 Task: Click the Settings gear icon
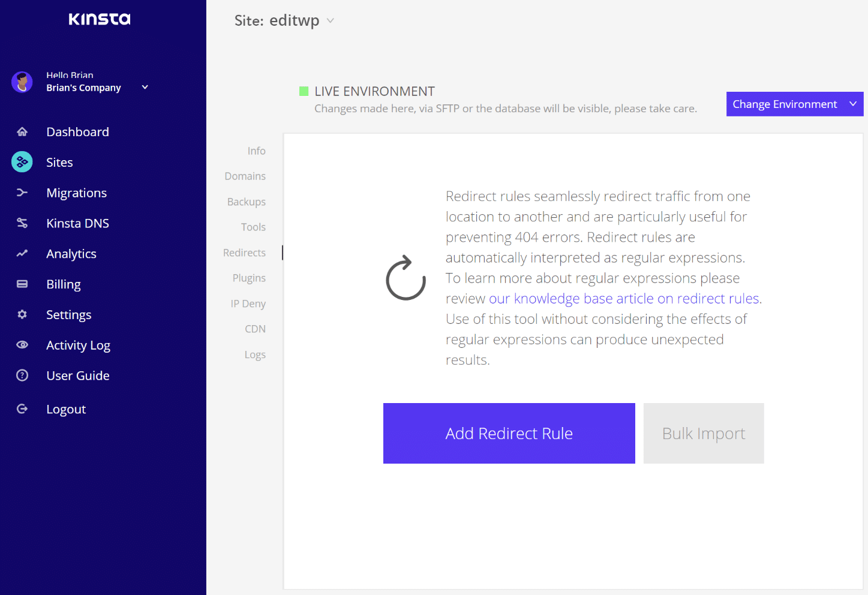(x=22, y=314)
